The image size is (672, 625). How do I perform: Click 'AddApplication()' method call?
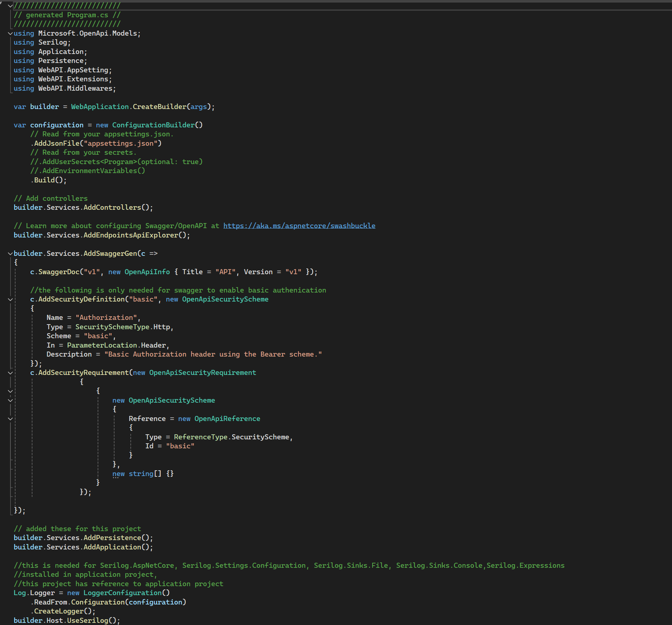click(x=116, y=547)
